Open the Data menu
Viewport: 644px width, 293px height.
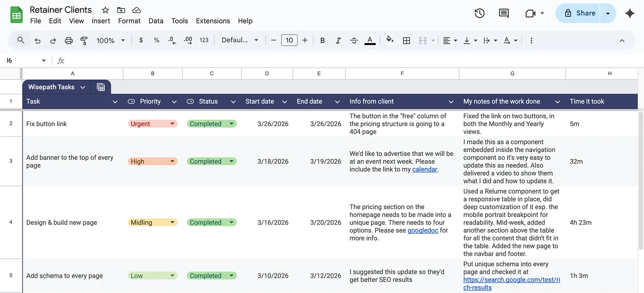pos(156,21)
